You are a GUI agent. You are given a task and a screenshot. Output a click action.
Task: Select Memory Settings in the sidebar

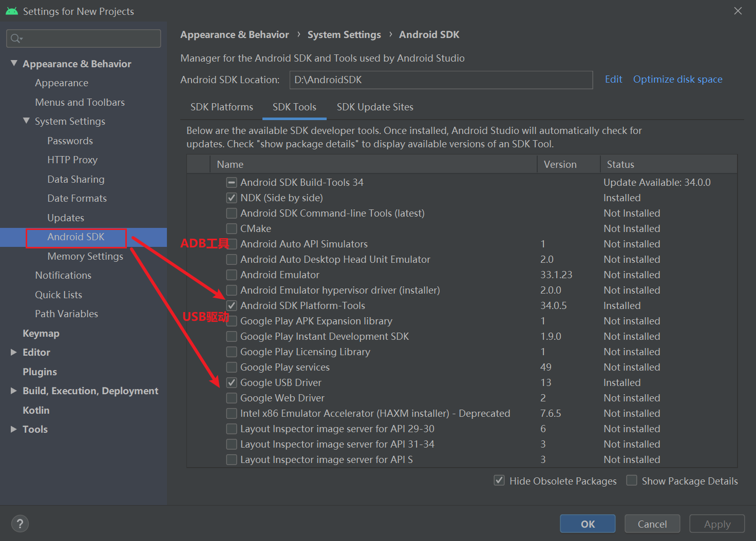point(85,256)
